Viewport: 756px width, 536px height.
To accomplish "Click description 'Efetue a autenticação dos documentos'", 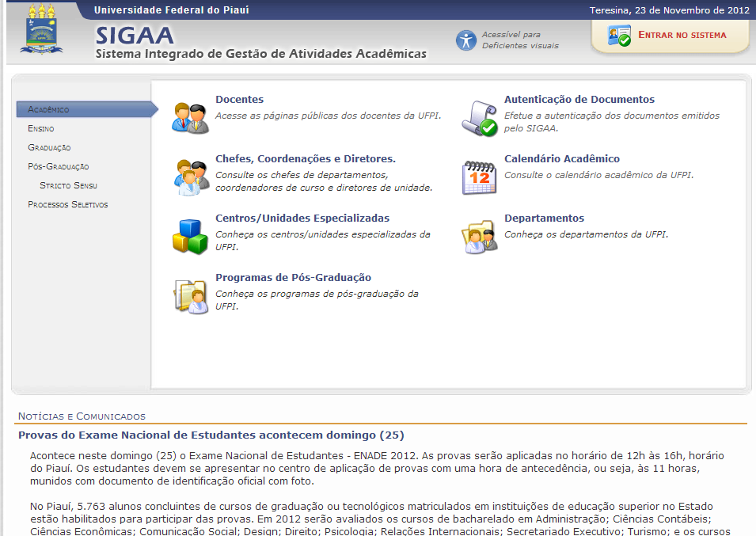I will 612,122.
